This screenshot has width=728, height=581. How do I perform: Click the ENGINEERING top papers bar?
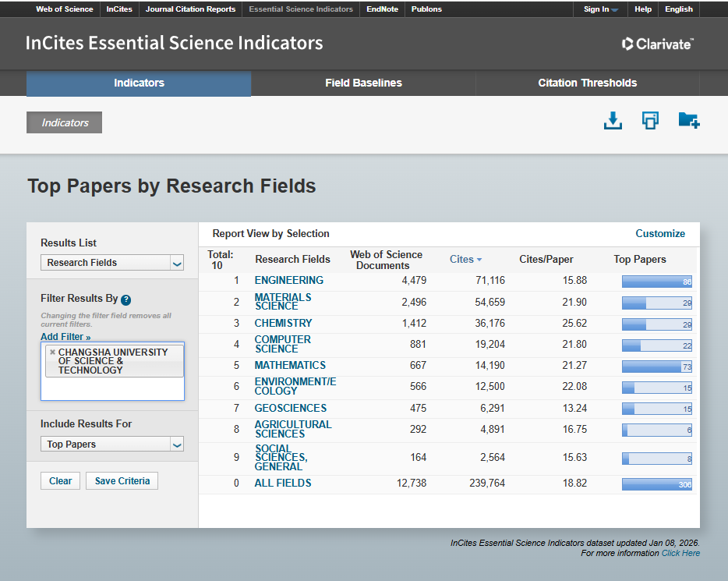coord(656,282)
